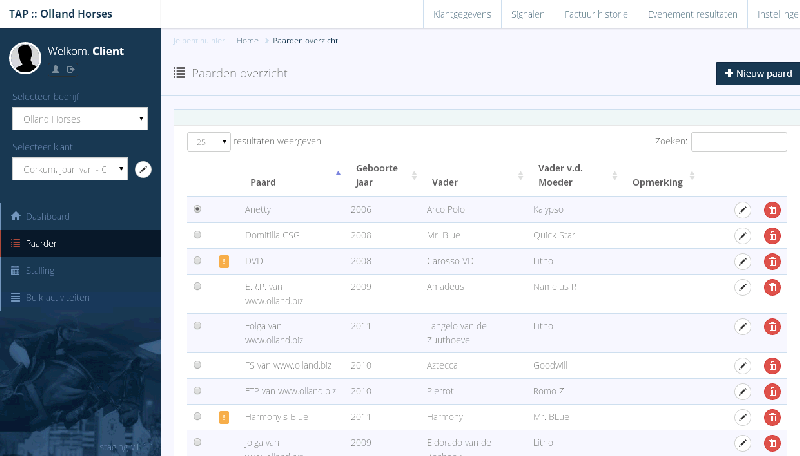Open the company dropdown showing Olland Horses
The image size is (800, 456).
80,119
